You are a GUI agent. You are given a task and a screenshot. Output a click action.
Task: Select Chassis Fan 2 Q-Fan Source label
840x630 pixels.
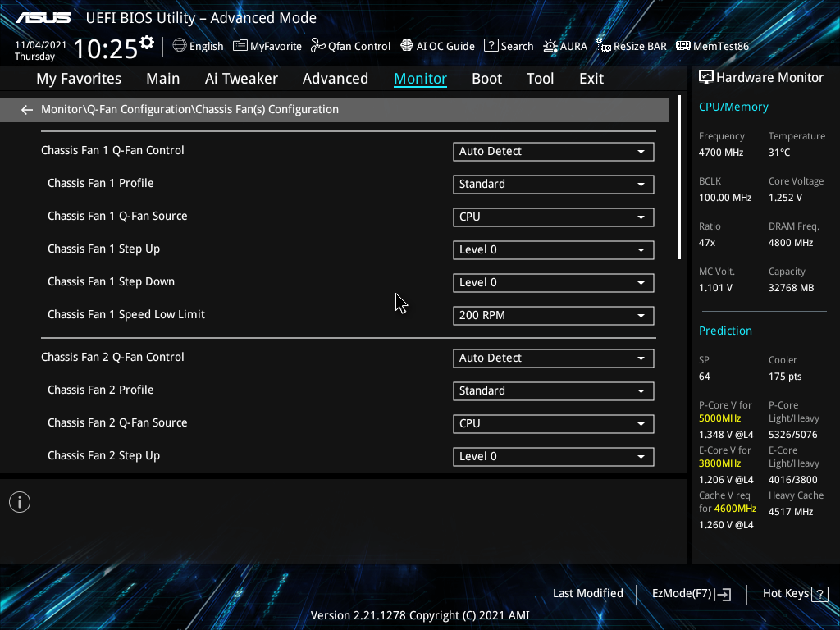(117, 422)
